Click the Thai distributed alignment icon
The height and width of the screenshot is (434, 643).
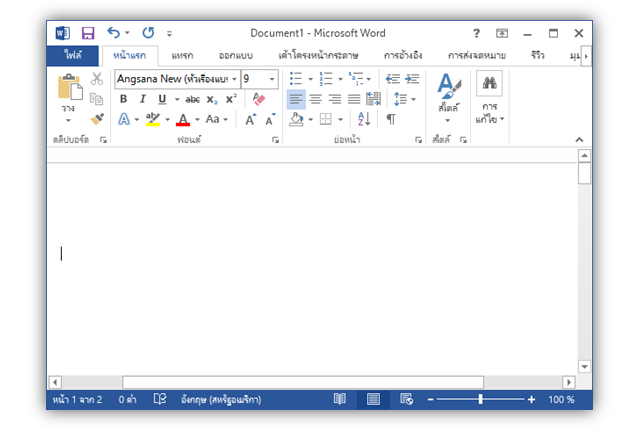[x=374, y=99]
